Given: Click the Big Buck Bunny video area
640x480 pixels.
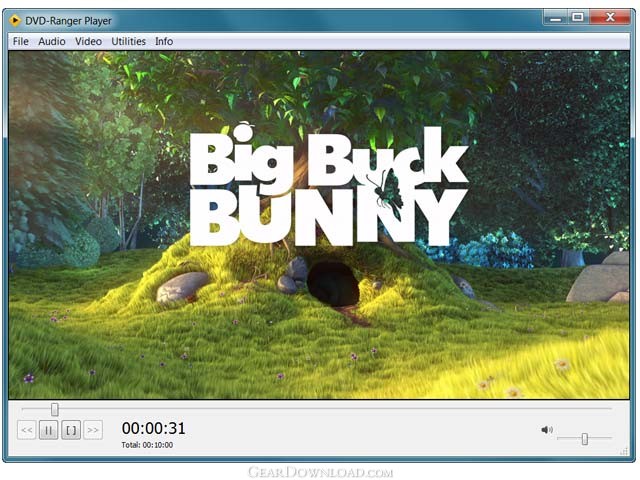Looking at the screenshot, I should tap(319, 225).
